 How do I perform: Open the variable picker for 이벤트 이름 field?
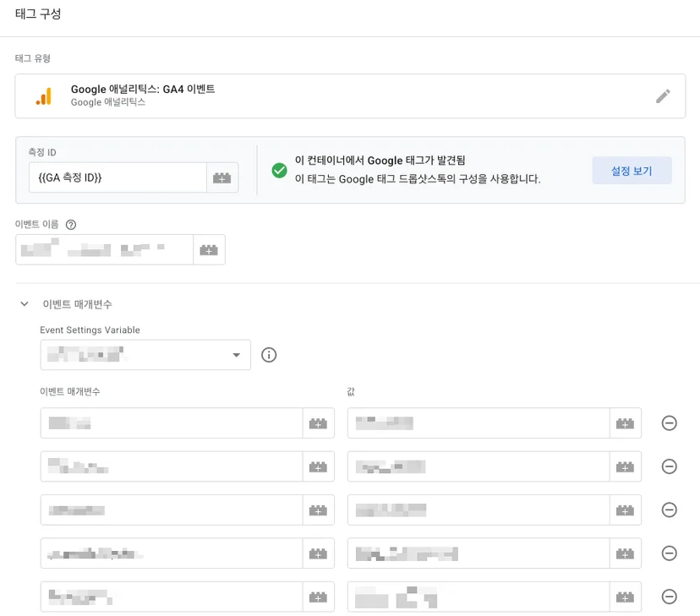(209, 250)
